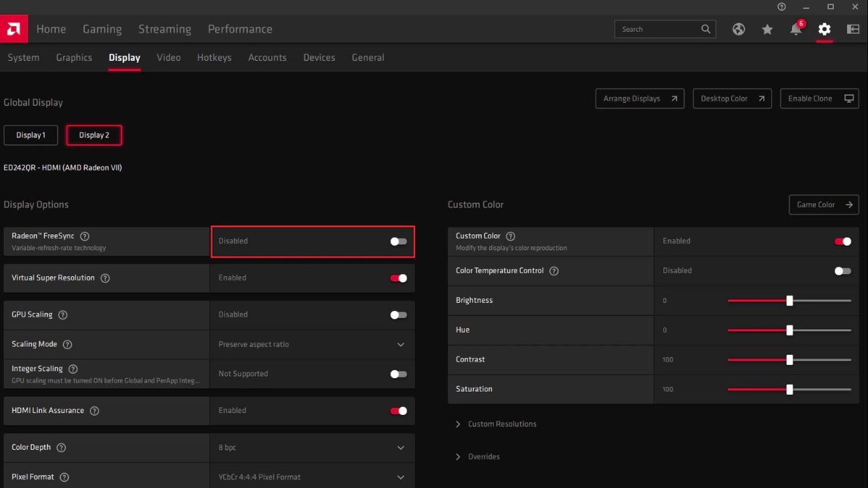Screen dimensions: 868x488
Task: Turn off HDMI Link Assurance
Action: (x=399, y=411)
